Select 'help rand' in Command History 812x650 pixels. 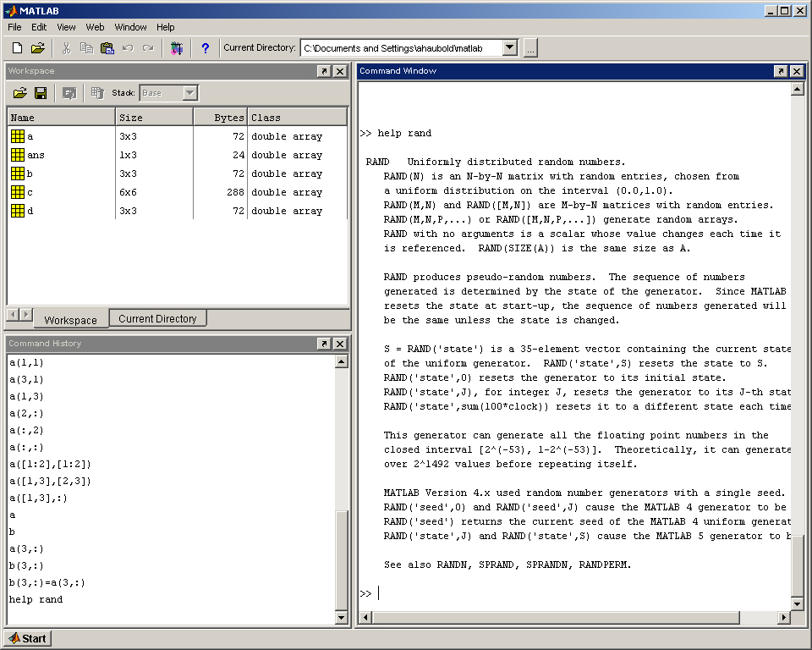(x=36, y=599)
